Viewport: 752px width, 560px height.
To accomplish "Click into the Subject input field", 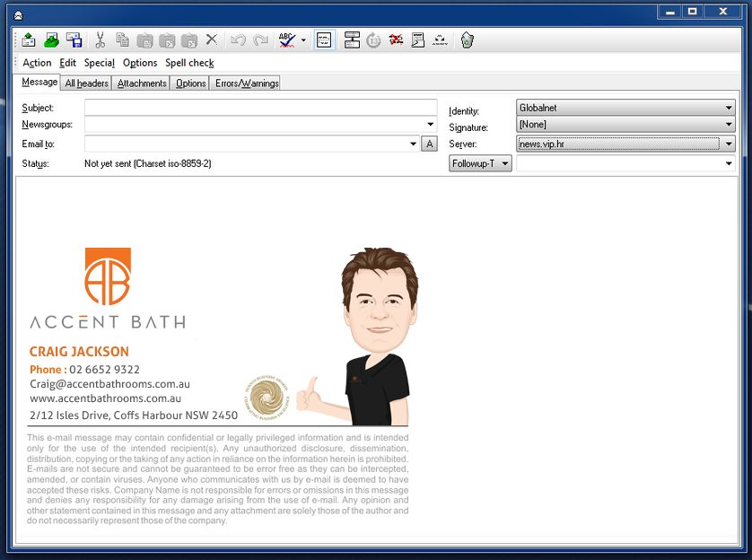I will pos(260,108).
